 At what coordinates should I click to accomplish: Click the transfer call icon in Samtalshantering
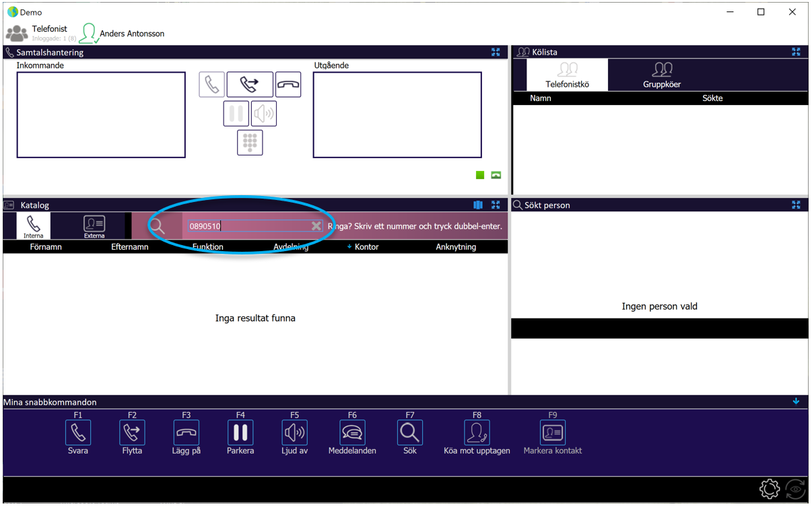click(x=250, y=85)
